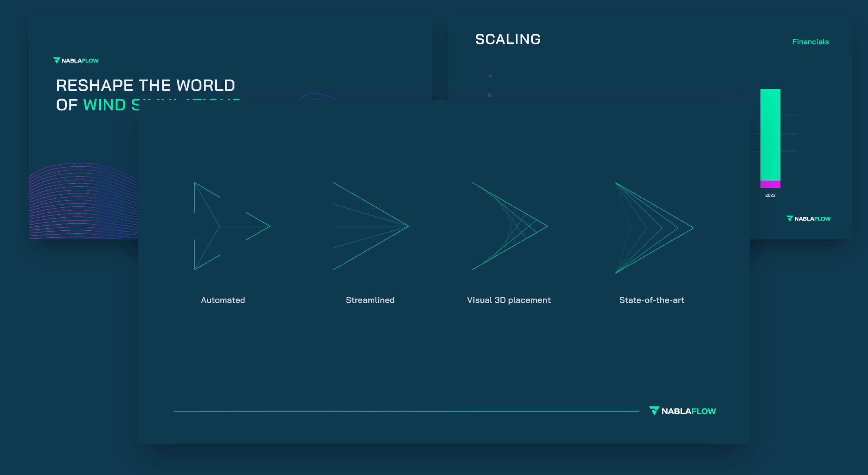Click the SCALING slide heading
The image size is (868, 475).
coord(508,39)
